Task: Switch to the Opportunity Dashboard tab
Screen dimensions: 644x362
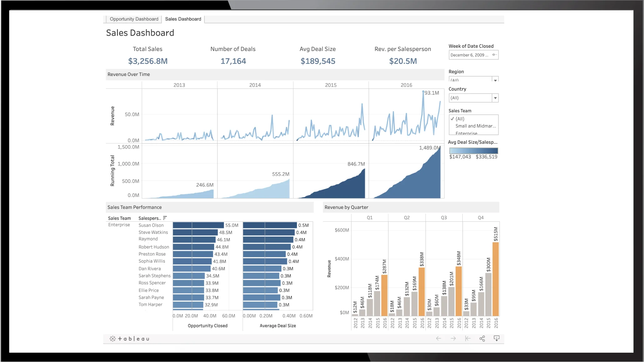Action: [134, 19]
